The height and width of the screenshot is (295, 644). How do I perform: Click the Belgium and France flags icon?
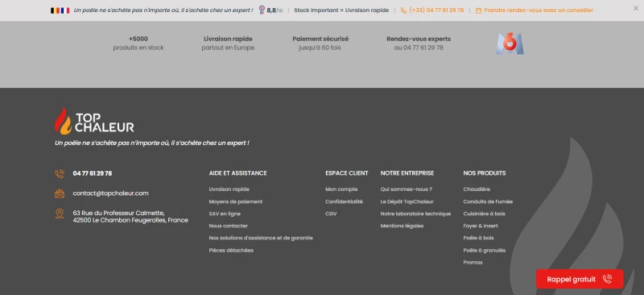tap(60, 10)
